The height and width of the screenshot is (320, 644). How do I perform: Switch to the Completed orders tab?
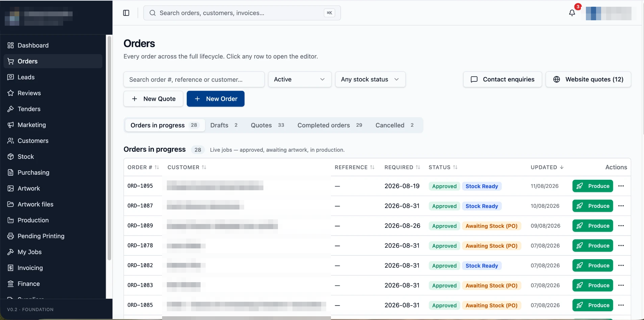tap(330, 125)
